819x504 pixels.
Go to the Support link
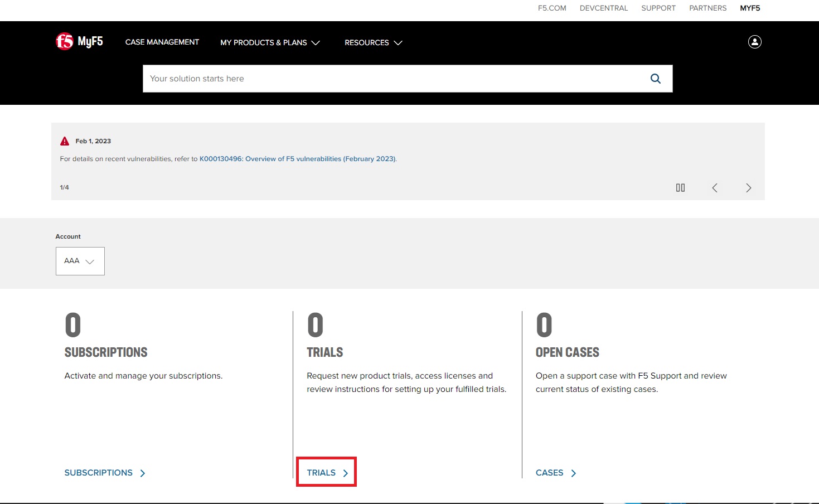coord(658,8)
